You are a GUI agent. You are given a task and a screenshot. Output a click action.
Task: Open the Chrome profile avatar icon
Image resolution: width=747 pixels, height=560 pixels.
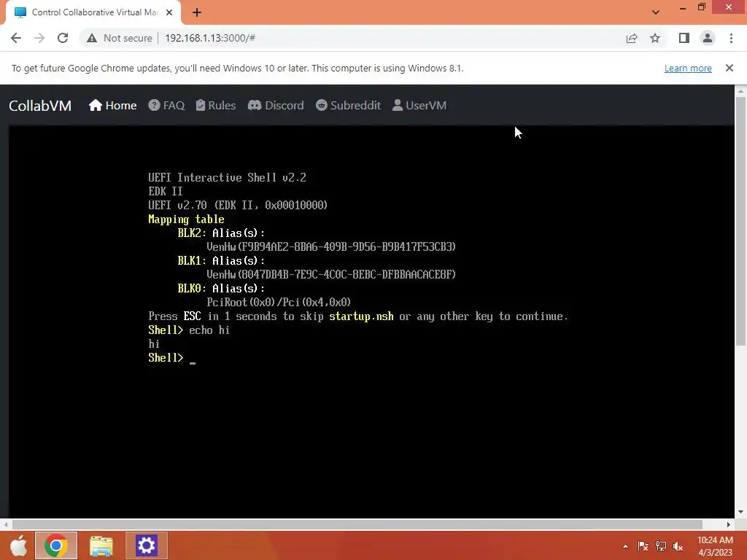point(708,38)
